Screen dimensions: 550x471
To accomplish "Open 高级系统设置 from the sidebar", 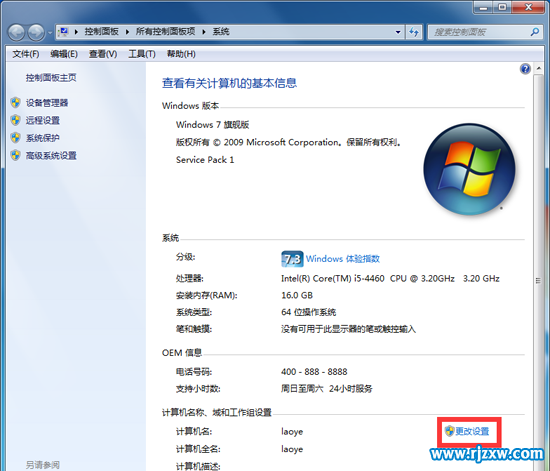I will (x=51, y=155).
